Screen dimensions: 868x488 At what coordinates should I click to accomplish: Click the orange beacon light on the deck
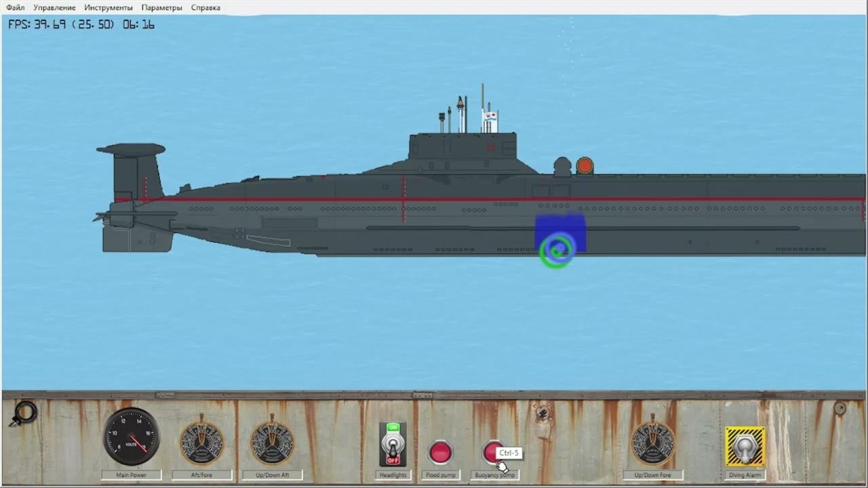coord(585,165)
